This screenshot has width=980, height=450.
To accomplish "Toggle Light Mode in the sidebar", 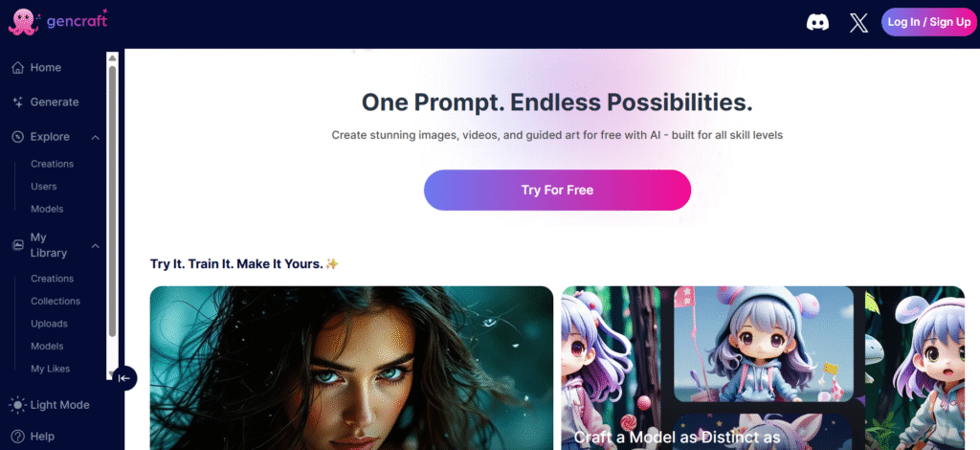I will [x=50, y=405].
